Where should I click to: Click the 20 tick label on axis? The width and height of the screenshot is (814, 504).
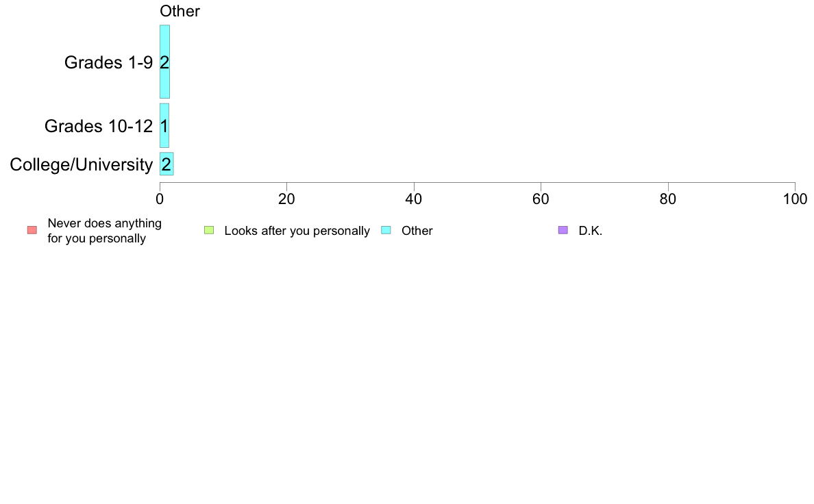[286, 199]
